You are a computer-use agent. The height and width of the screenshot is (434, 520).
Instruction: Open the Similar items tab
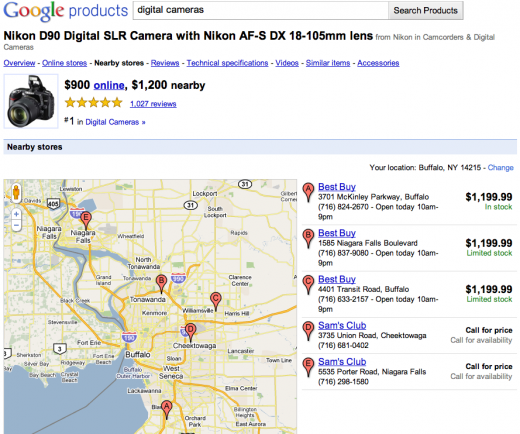328,63
